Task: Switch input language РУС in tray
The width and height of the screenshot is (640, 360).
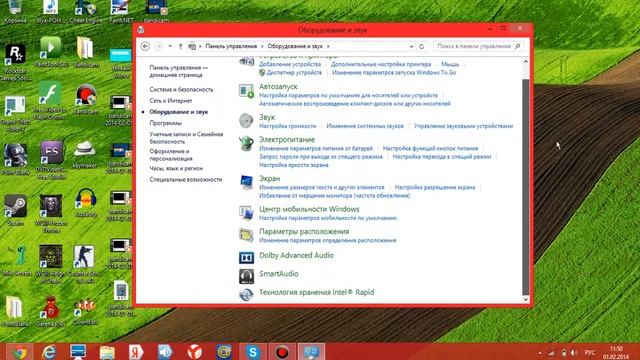Action: tap(589, 353)
